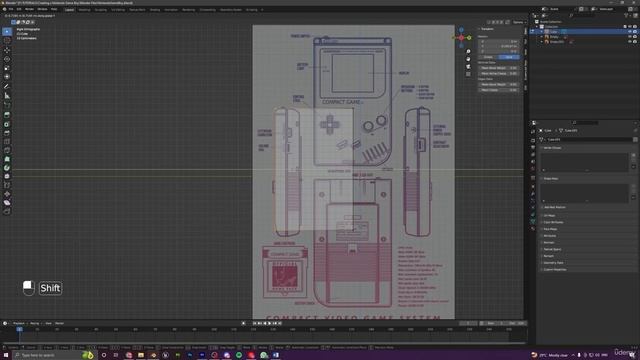Open the timeline Playback menu
The image size is (640, 360).
19,323
